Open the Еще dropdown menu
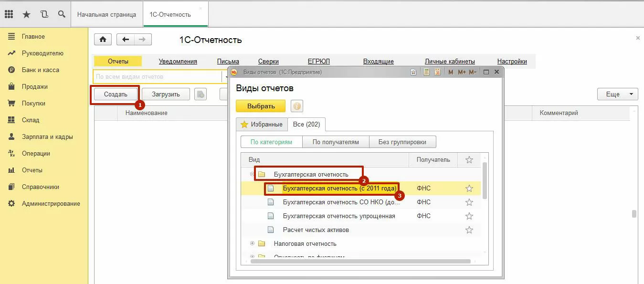Viewport: 644px width, 284px height. (x=618, y=94)
